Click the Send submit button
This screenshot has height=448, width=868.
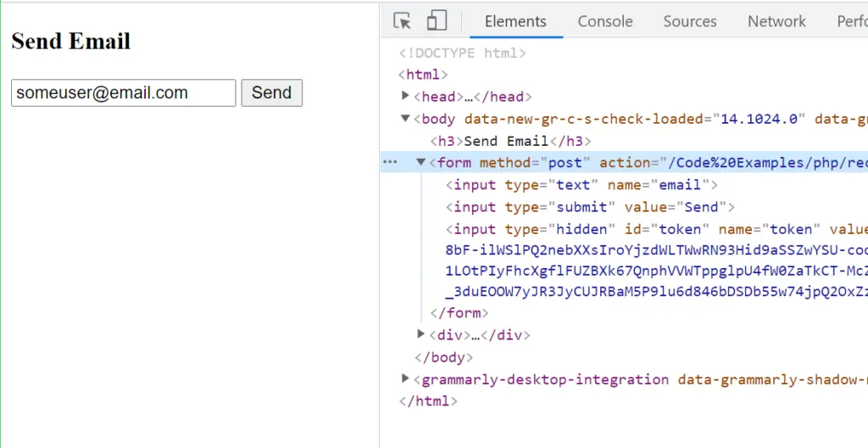(271, 93)
